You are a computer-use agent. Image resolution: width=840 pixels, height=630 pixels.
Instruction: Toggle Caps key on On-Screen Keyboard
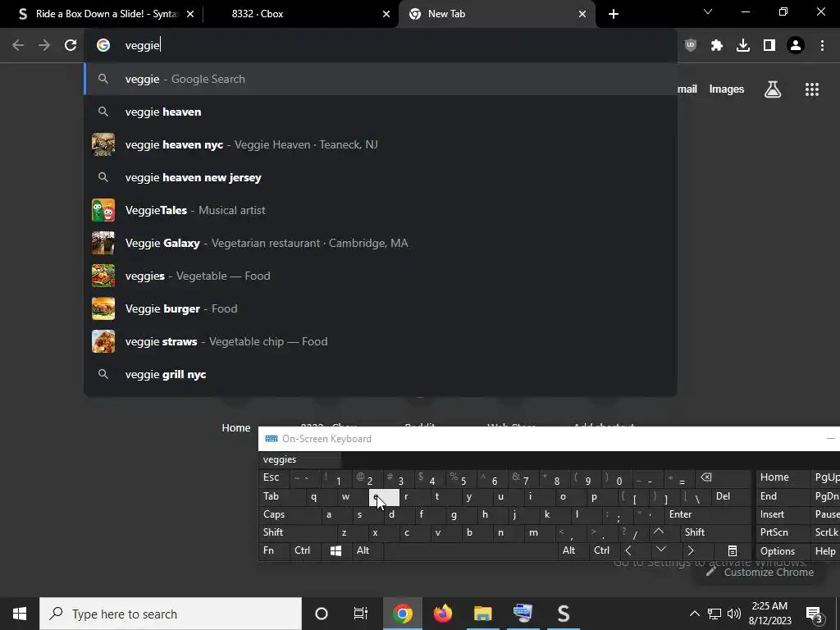point(288,514)
